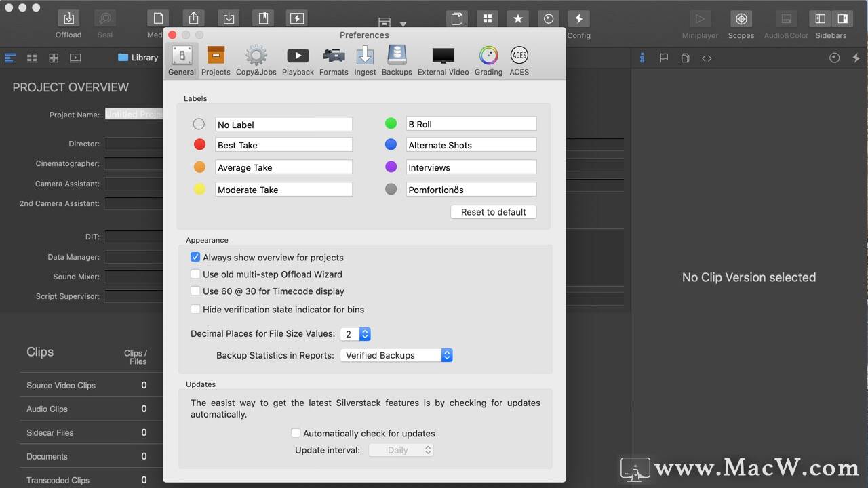Select the ACES preferences icon
The width and height of the screenshot is (868, 488).
click(x=519, y=60)
